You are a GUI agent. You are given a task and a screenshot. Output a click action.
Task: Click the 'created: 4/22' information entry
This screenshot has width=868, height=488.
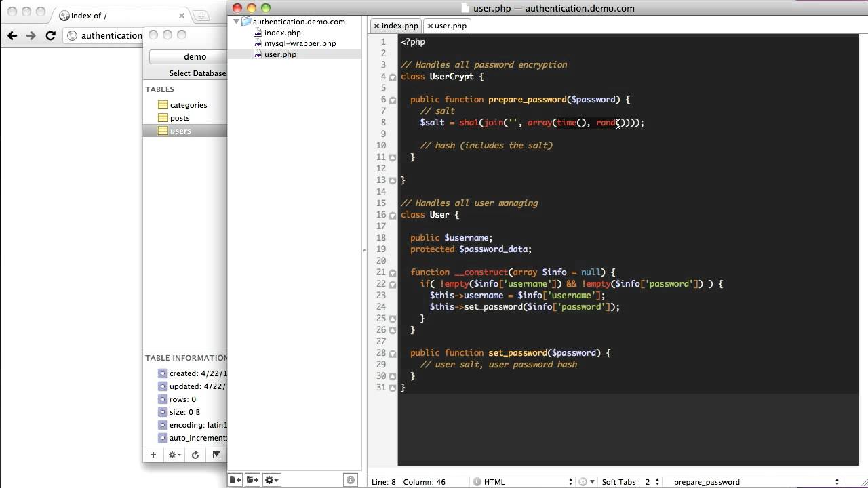tap(193, 373)
